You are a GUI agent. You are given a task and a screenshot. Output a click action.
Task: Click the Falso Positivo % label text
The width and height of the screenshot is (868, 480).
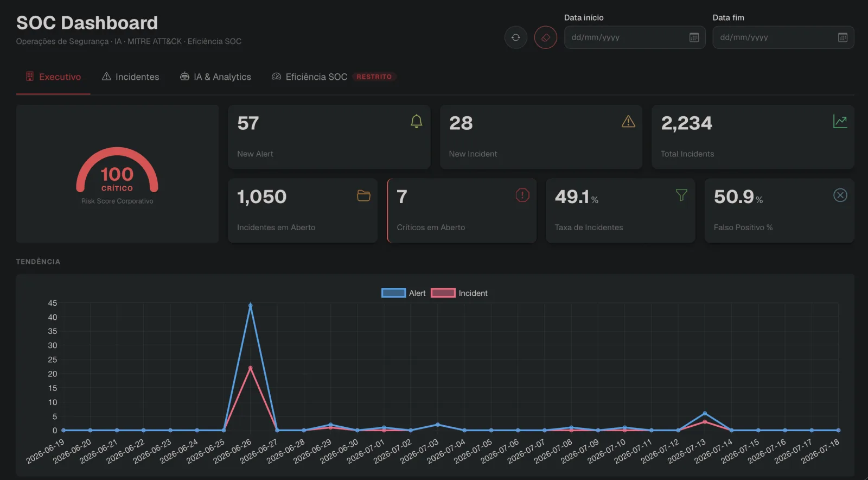[743, 228]
